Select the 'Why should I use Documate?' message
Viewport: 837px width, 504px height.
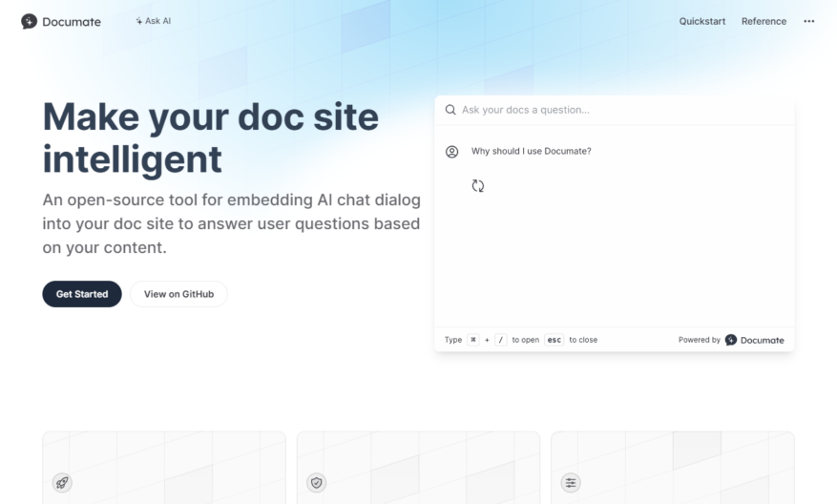[532, 151]
